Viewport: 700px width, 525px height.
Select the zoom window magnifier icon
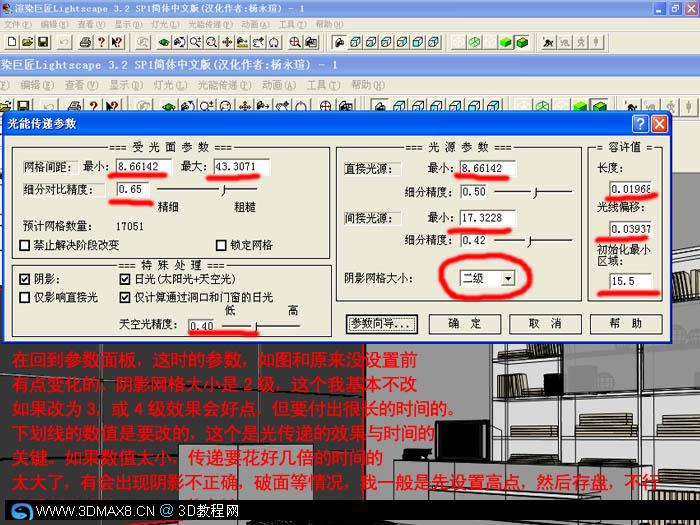point(211,42)
